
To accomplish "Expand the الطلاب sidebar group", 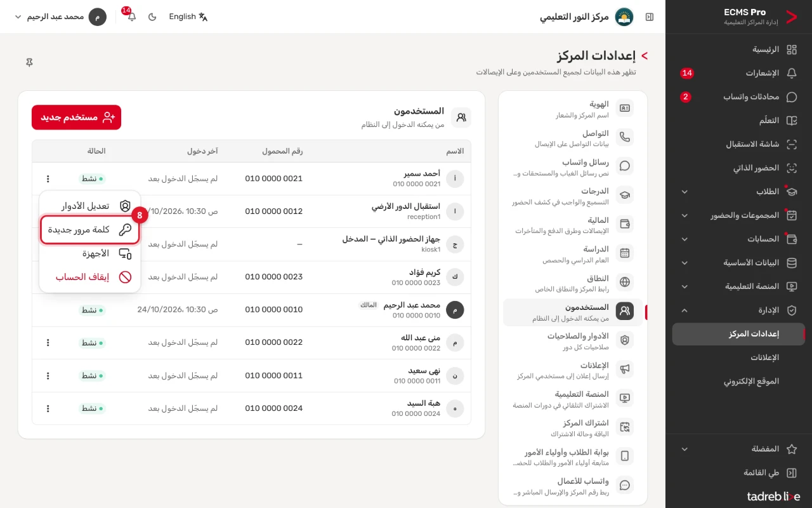I will coord(738,192).
